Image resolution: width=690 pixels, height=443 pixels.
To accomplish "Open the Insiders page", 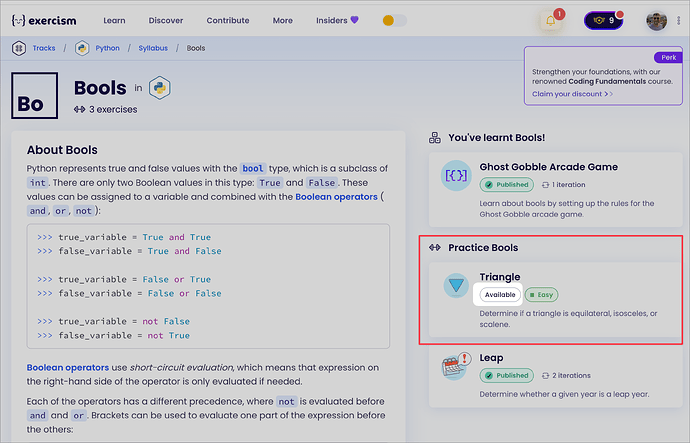I will [x=337, y=20].
